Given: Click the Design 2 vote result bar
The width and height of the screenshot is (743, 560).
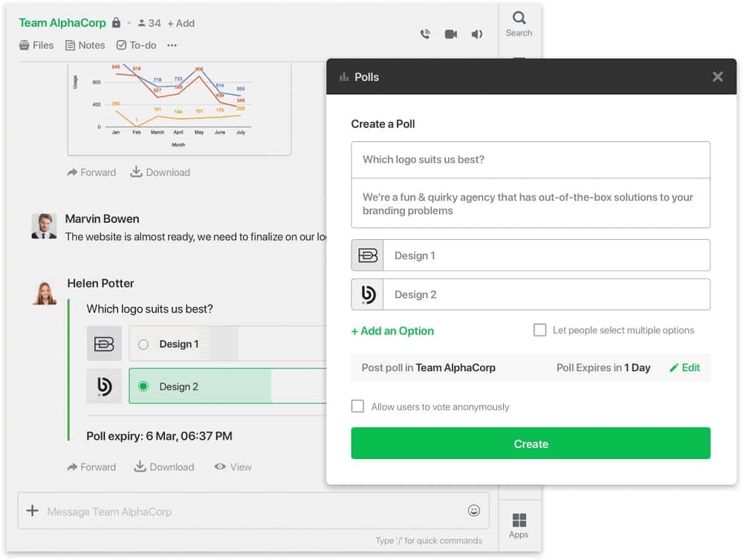Looking at the screenshot, I should coord(227,386).
